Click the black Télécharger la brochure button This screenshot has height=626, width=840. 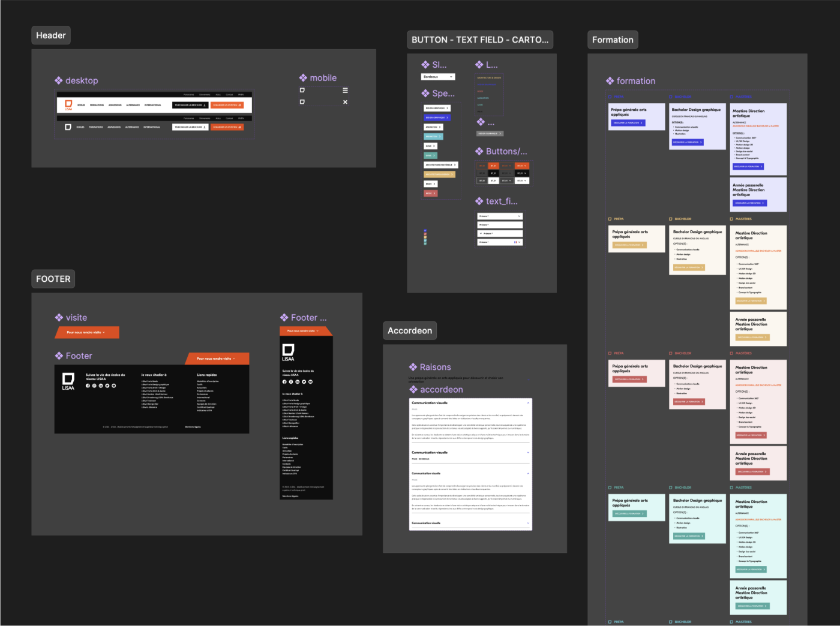(190, 105)
